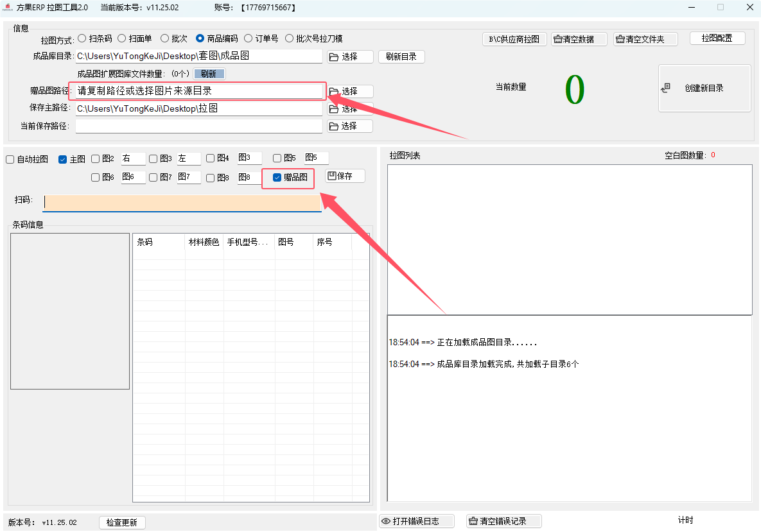Click 选择 folder button for 赠品图路径
This screenshot has width=761, height=532.
(x=350, y=91)
